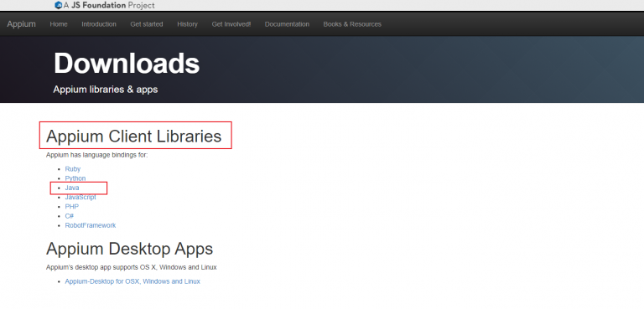This screenshot has height=309, width=644.
Task: Click the Appium Desktop Apps heading
Action: [x=129, y=249]
